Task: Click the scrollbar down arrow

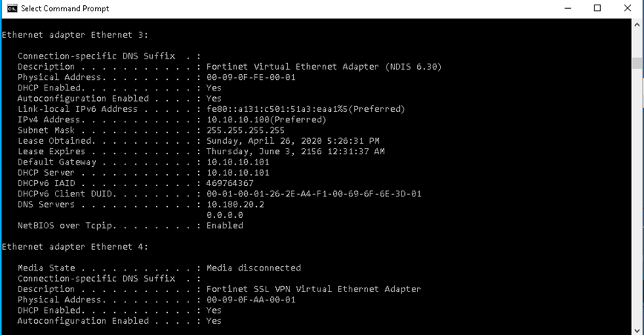Action: (637, 329)
